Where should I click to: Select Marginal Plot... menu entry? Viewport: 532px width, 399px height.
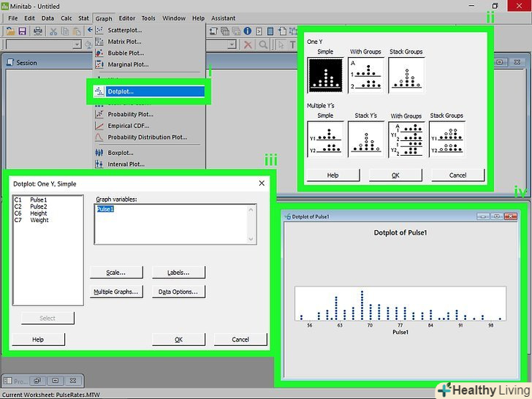(x=149, y=64)
